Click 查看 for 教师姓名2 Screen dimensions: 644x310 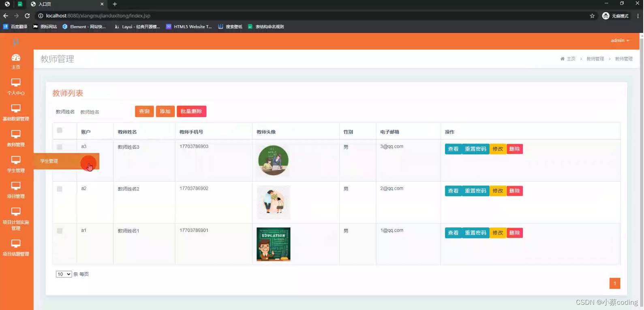453,191
